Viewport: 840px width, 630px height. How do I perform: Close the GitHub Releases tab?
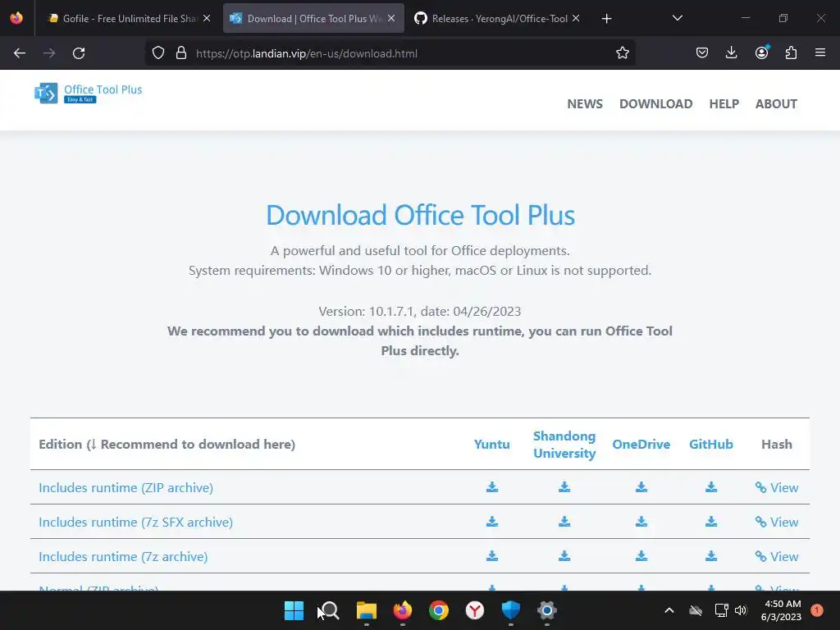coord(576,18)
